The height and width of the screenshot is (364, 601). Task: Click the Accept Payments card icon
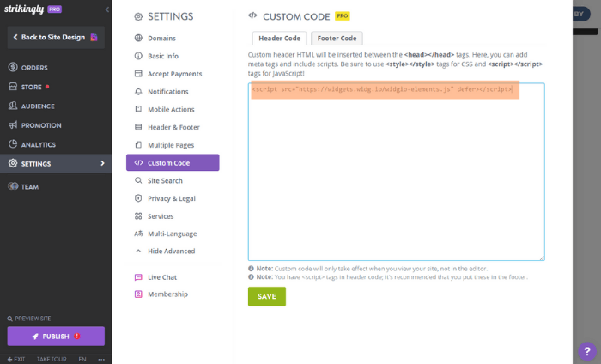pos(138,74)
